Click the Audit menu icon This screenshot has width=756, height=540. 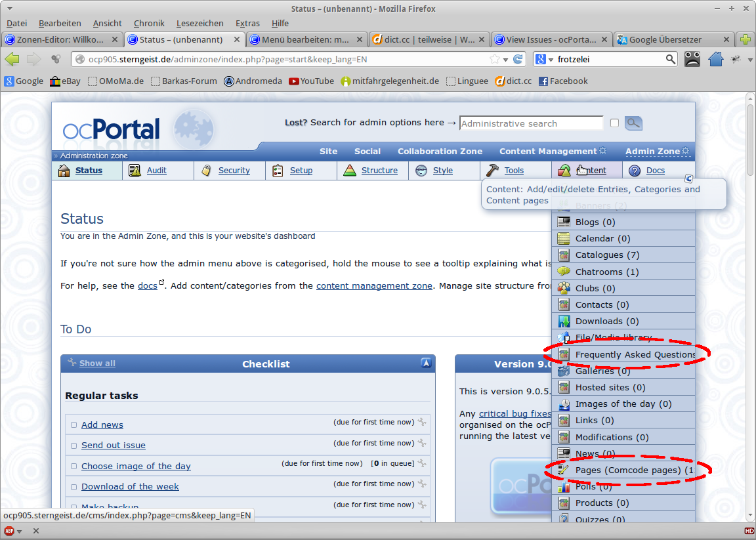[x=135, y=171]
